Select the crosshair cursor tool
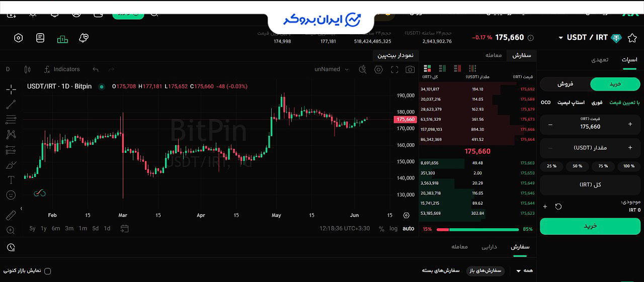Screen dimensions: 644x282 (x=11, y=89)
